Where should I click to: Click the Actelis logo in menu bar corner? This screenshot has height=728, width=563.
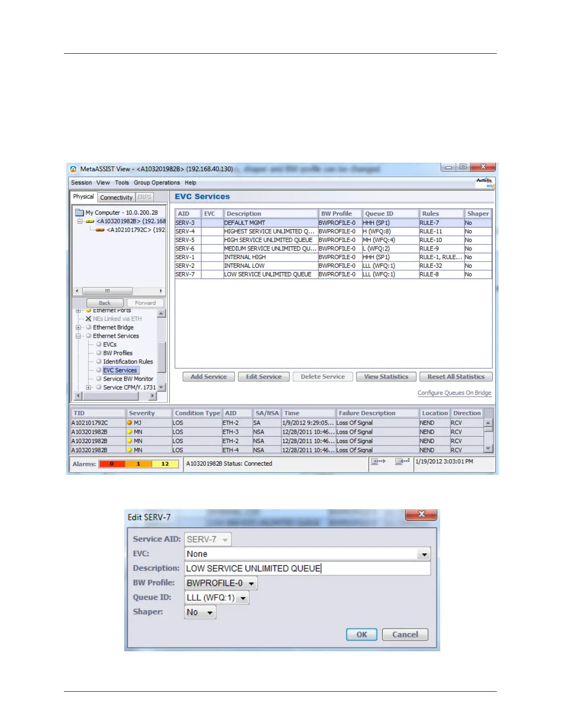click(485, 182)
